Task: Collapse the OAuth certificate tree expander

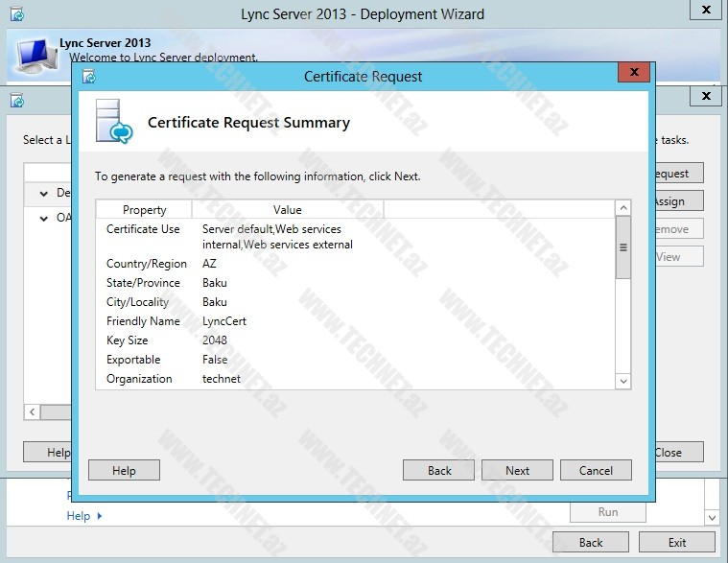Action: pyautogui.click(x=43, y=218)
